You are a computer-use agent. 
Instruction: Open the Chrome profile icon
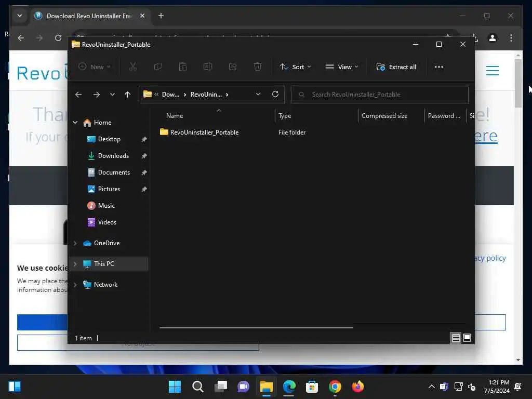coord(493,38)
